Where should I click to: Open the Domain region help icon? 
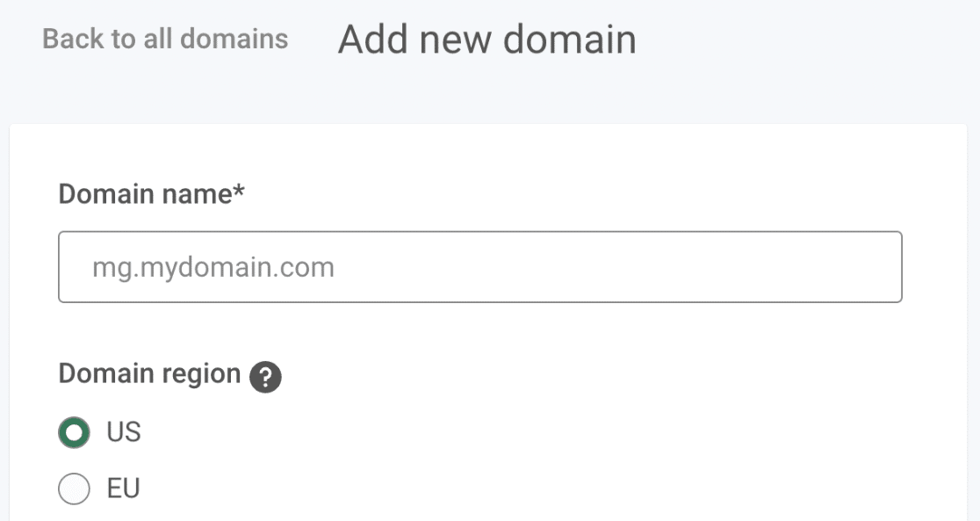[x=265, y=377]
